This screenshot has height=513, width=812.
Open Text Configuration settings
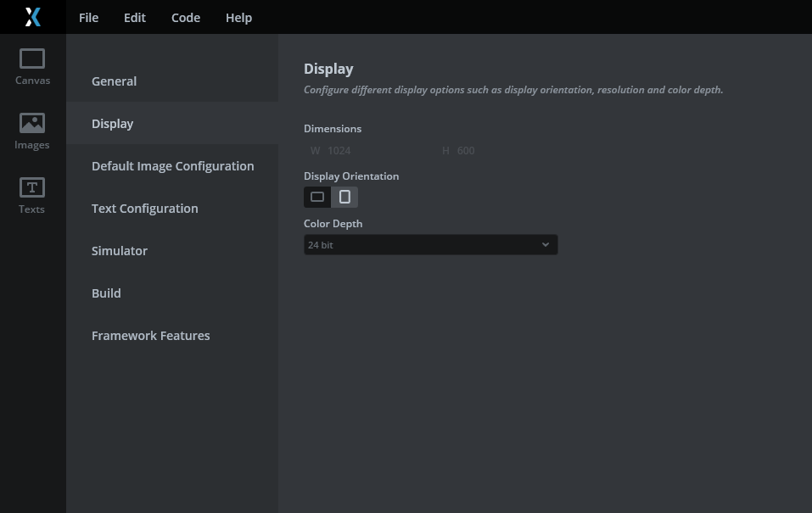144,209
